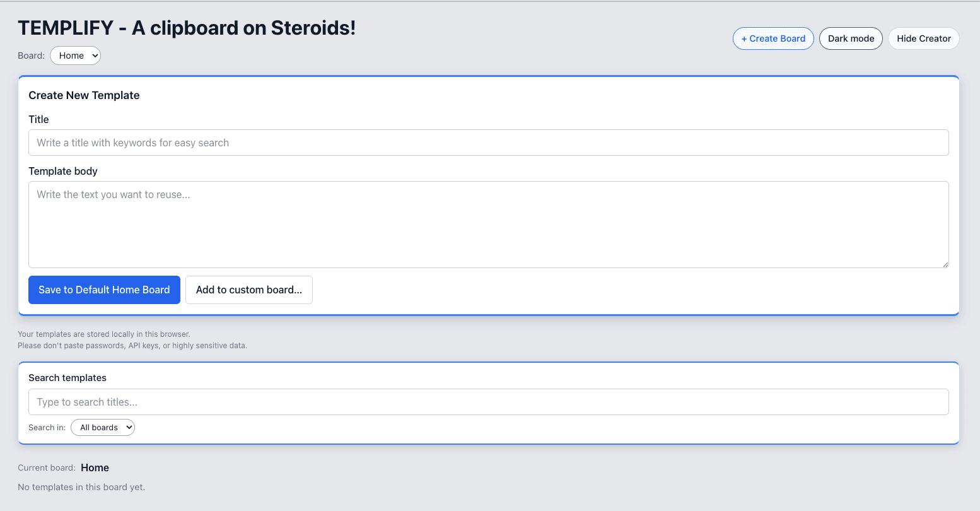Click the "+ Create Board" button

point(773,38)
